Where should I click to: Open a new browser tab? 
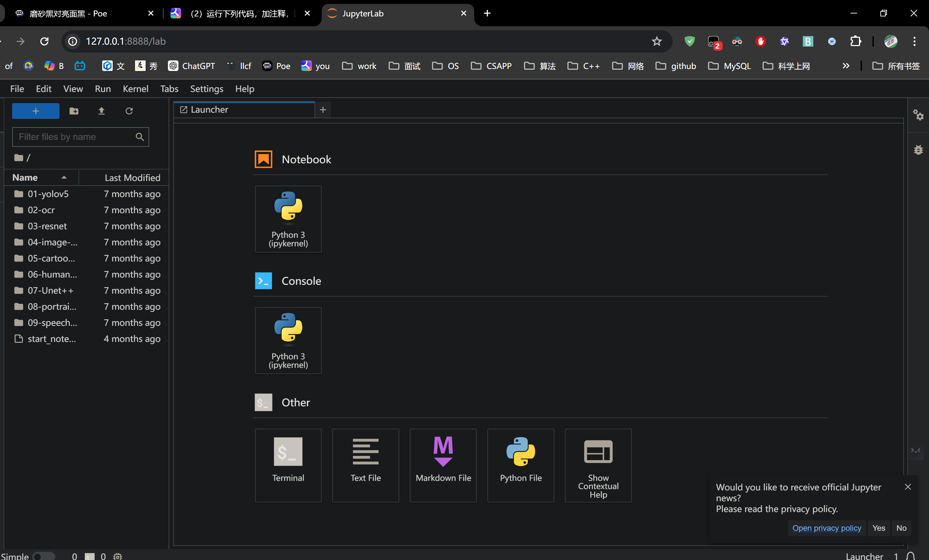pos(487,13)
